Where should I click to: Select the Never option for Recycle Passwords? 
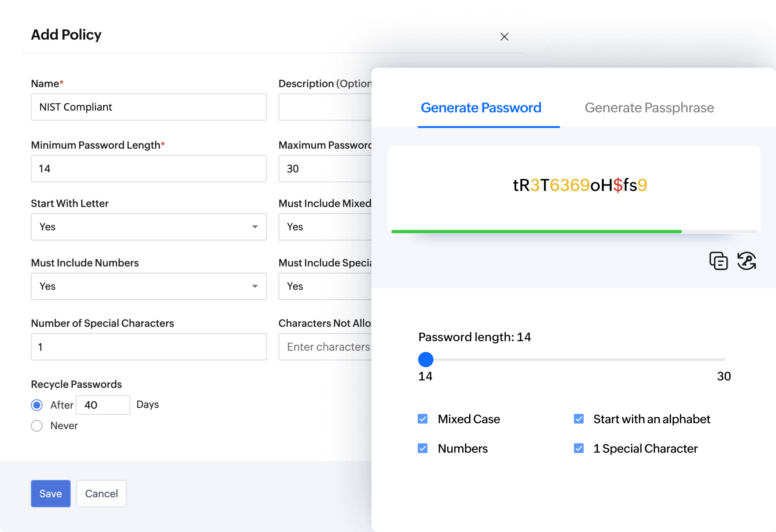37,425
